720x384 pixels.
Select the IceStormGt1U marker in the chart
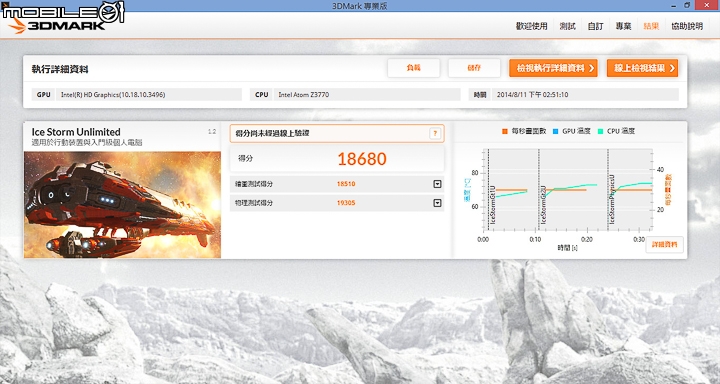click(493, 205)
